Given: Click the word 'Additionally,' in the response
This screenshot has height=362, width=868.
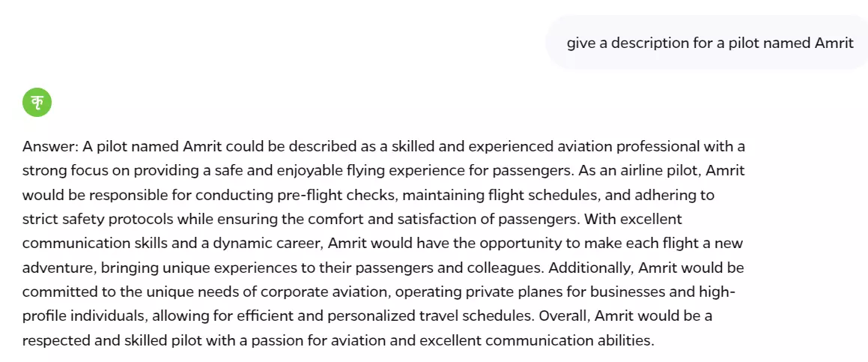Looking at the screenshot, I should (x=591, y=268).
